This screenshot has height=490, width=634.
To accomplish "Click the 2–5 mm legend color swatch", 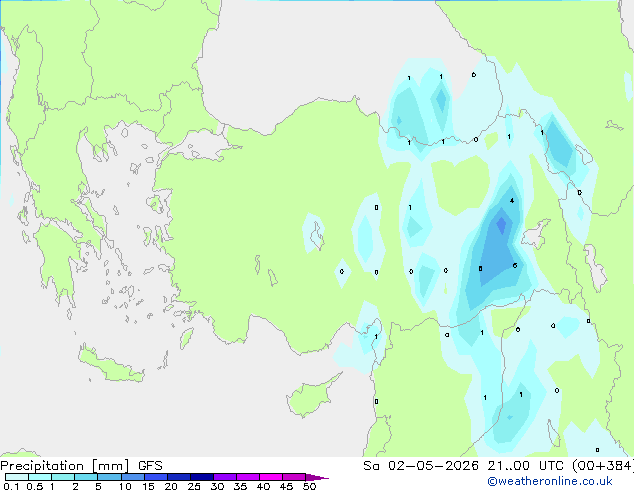I will point(86,477).
